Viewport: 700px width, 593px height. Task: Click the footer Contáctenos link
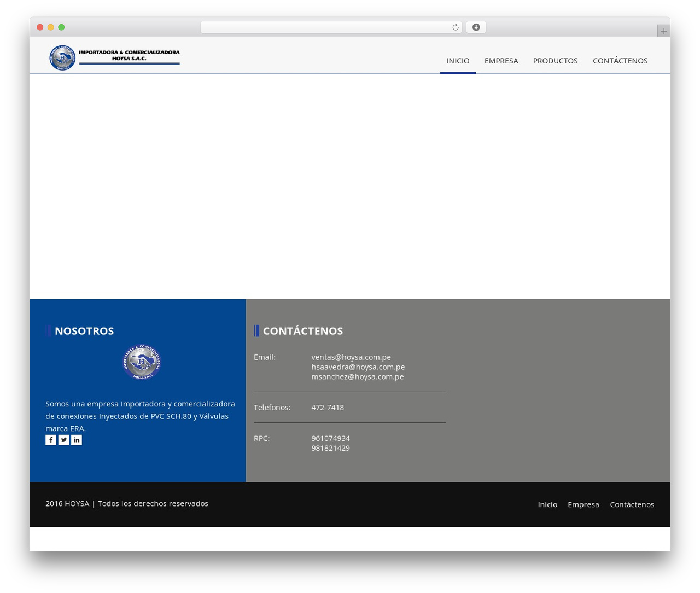[632, 504]
